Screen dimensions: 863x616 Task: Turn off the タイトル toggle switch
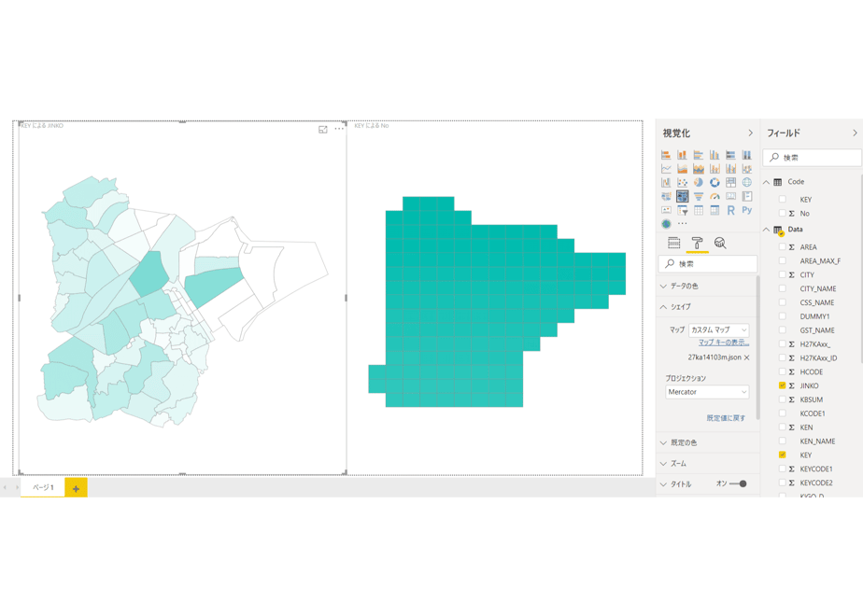coord(738,484)
